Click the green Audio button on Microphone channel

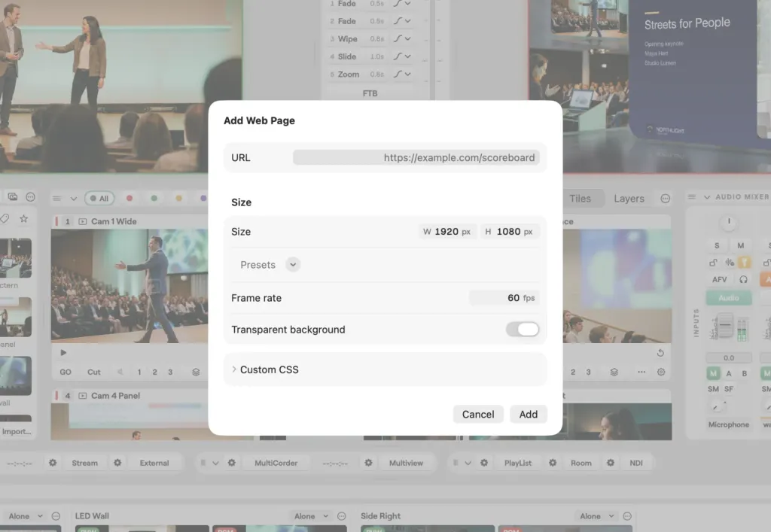point(729,298)
